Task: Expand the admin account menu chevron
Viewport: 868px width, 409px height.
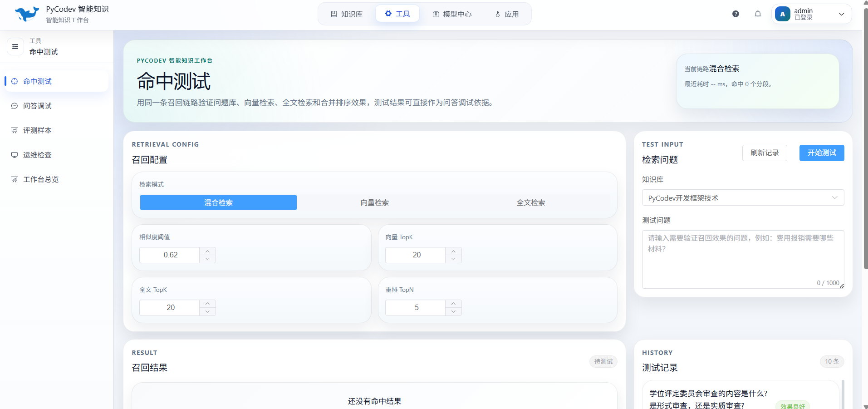Action: [x=841, y=14]
